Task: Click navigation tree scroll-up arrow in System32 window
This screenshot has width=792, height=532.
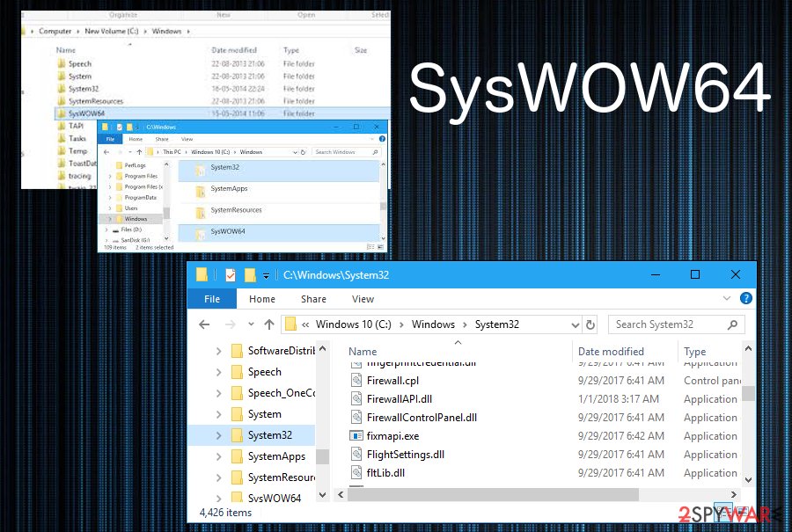Action: click(323, 349)
